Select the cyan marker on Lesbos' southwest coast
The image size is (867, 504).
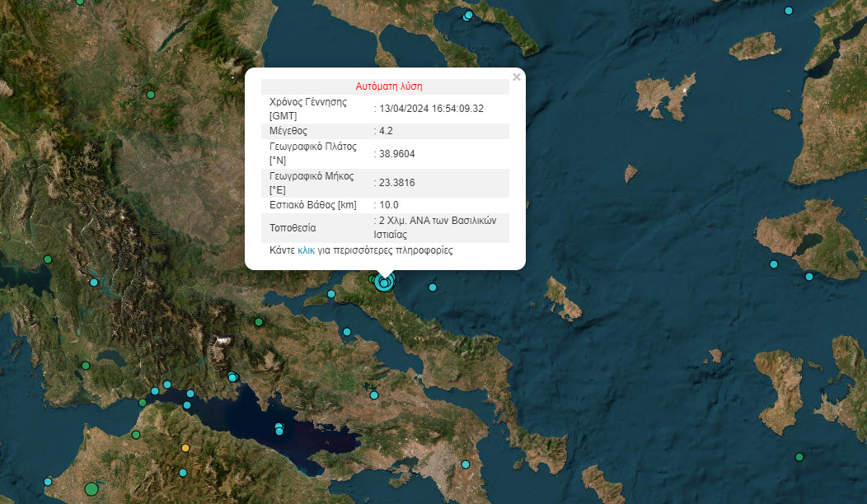tap(809, 277)
